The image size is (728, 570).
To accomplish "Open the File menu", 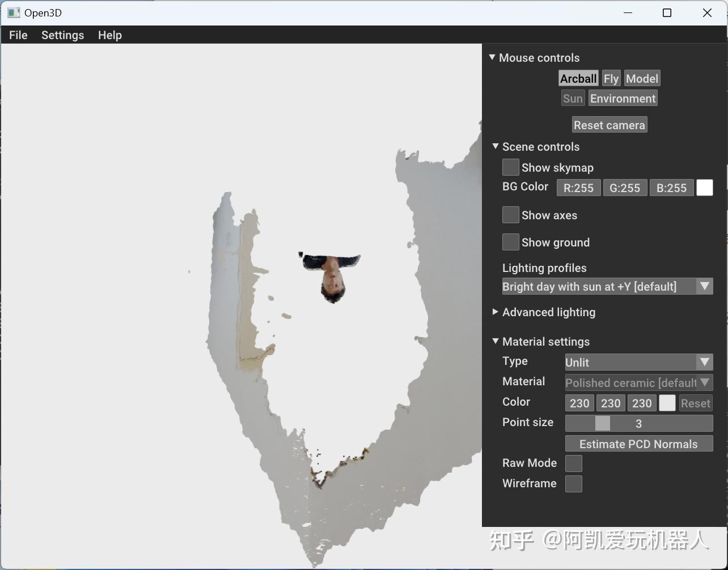I will coord(18,35).
